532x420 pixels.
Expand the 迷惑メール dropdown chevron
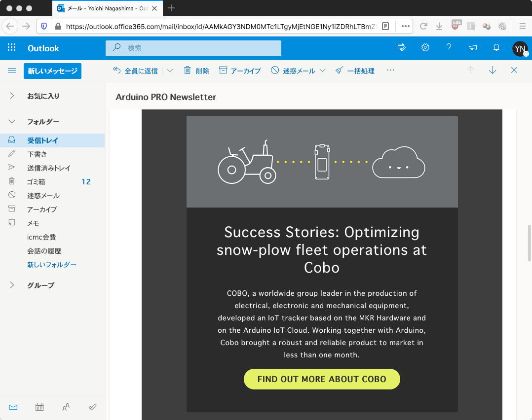click(x=322, y=70)
